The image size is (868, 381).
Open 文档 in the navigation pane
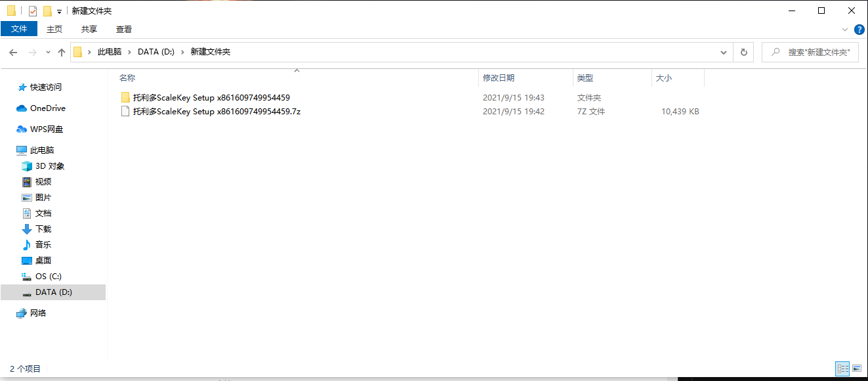pyautogui.click(x=43, y=213)
